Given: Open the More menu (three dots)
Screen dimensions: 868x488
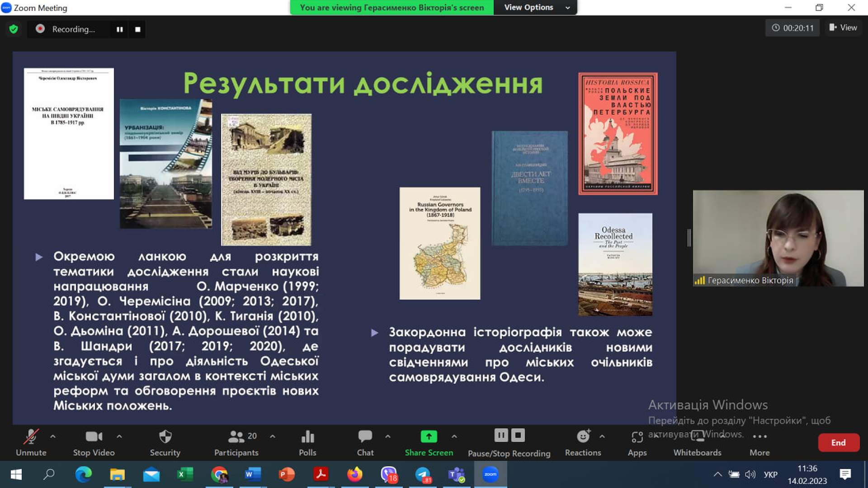Looking at the screenshot, I should [759, 442].
